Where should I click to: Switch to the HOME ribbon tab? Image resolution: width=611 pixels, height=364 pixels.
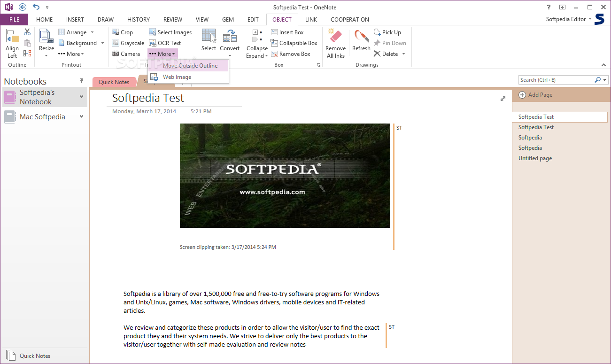pos(44,20)
